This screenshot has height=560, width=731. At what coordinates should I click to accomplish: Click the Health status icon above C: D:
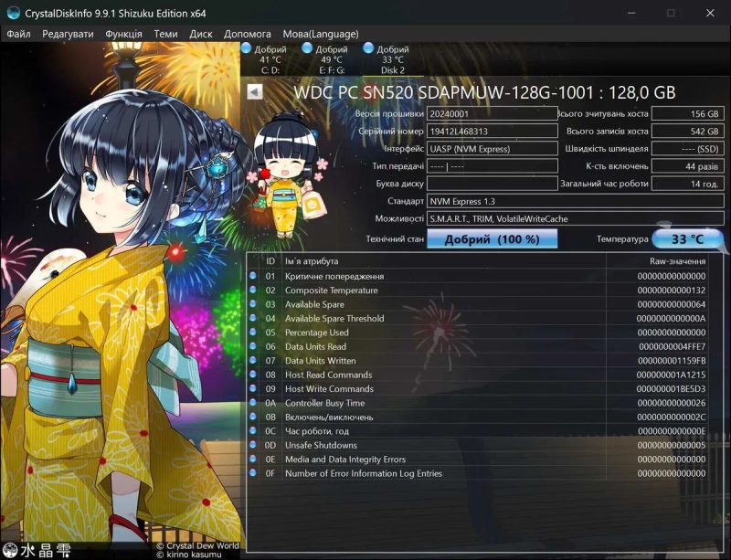pos(246,48)
